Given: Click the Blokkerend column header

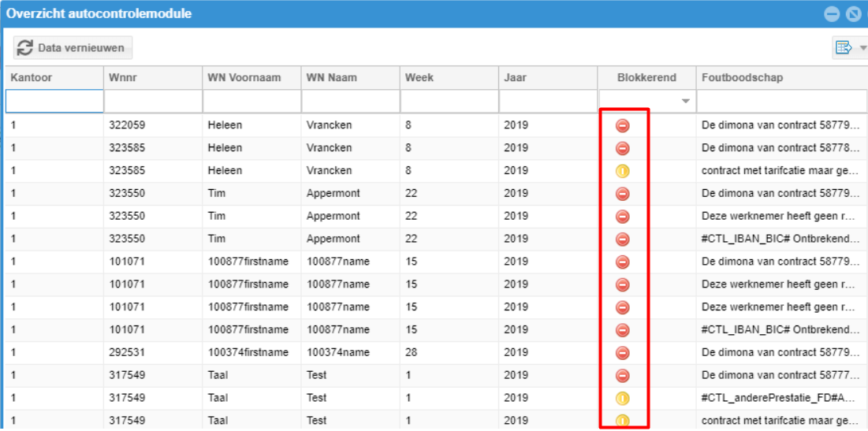Looking at the screenshot, I should pyautogui.click(x=646, y=77).
